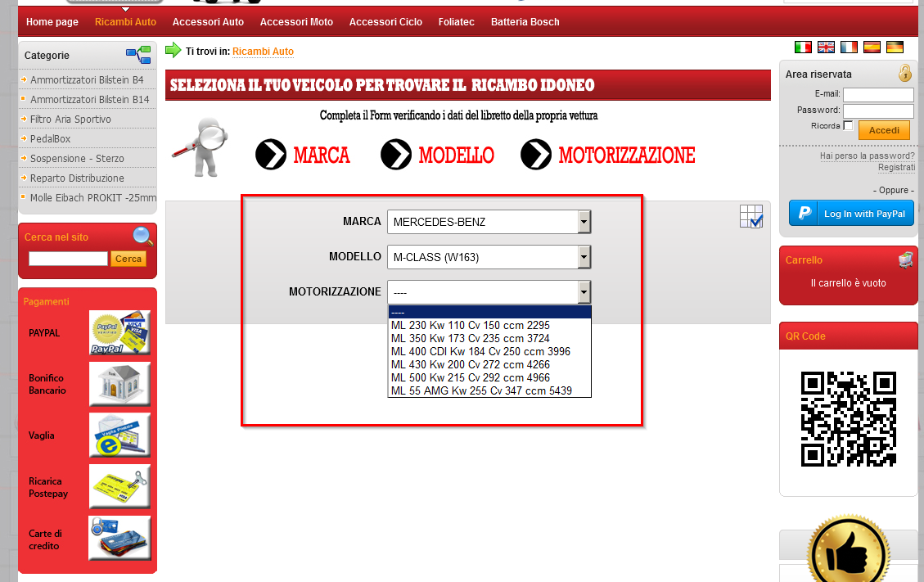Focus the Cerca nel sito search field
The image size is (924, 582).
pos(69,259)
